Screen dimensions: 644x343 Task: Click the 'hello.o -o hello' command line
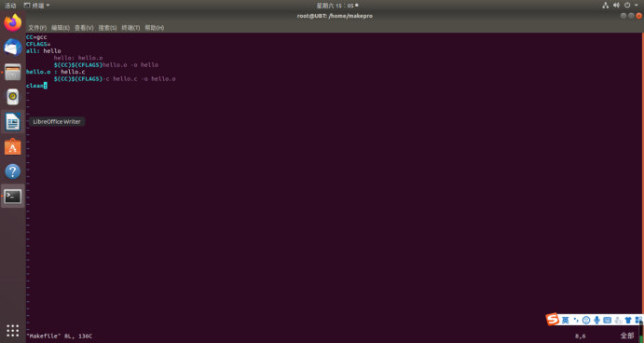(x=106, y=65)
